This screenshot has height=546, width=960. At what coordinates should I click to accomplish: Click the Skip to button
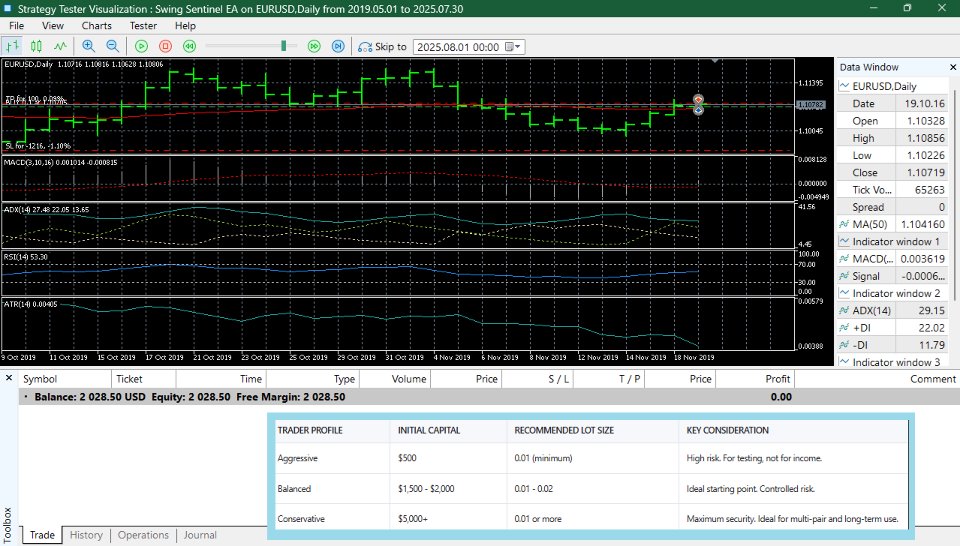click(x=383, y=47)
